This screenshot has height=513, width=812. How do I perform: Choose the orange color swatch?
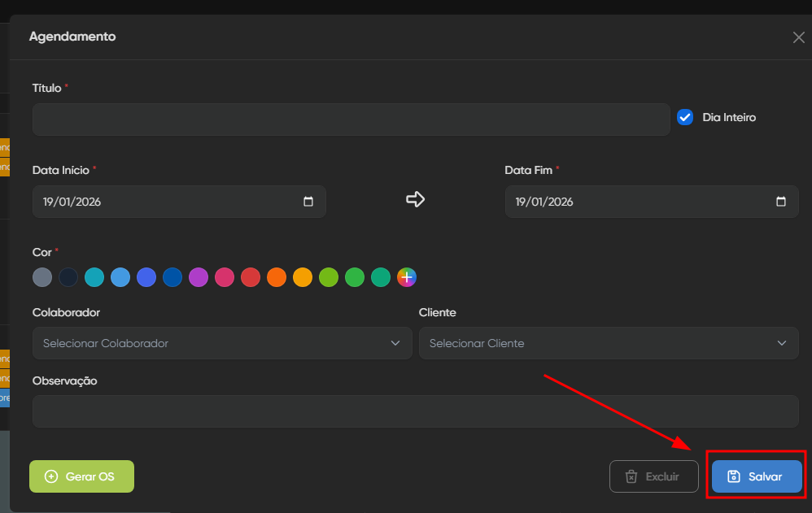point(277,277)
